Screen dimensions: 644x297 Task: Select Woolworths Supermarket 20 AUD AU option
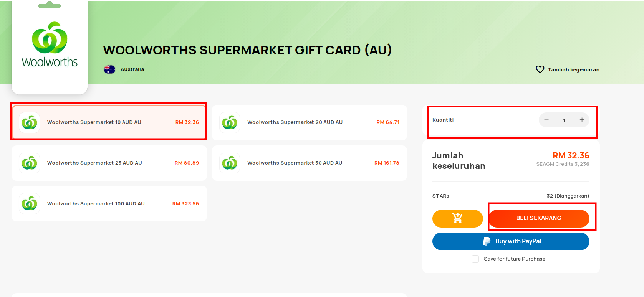pos(310,122)
